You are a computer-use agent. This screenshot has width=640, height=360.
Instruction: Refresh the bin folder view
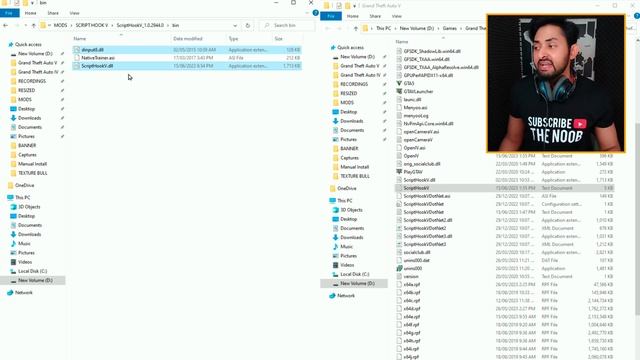click(248, 25)
